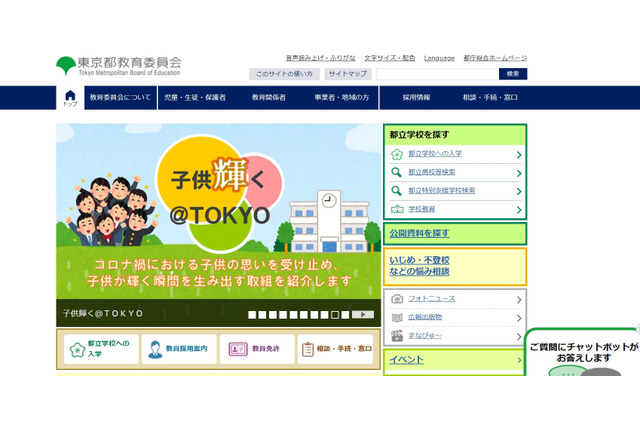
Task: Open the イベント link
Action: 407,360
